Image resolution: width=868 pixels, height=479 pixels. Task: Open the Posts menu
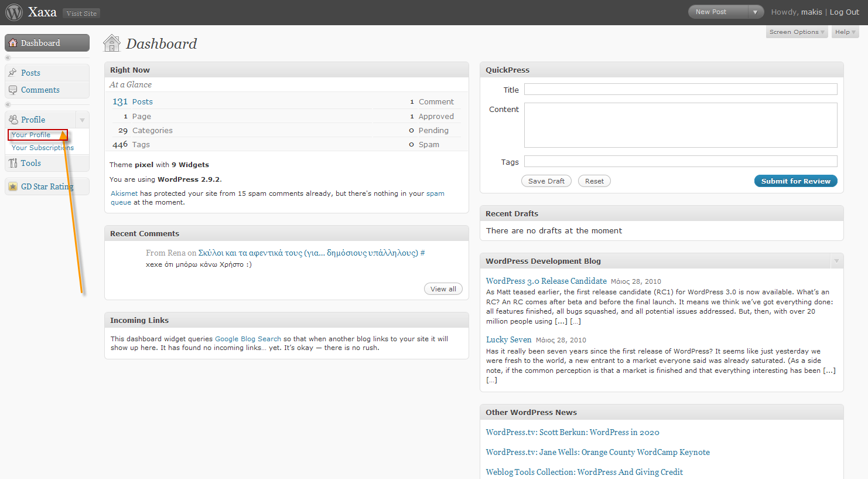pos(47,73)
